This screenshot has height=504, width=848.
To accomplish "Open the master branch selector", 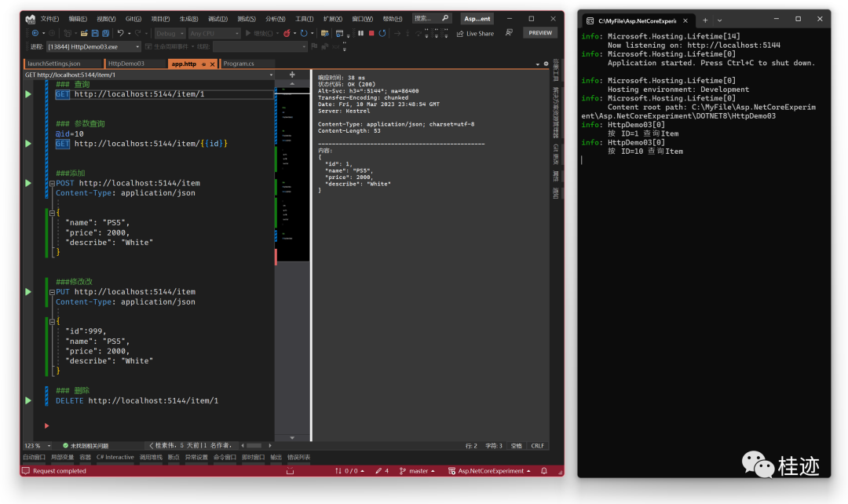I will click(417, 471).
